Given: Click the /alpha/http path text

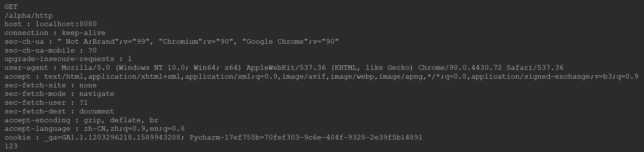Looking at the screenshot, I should coord(29,15).
